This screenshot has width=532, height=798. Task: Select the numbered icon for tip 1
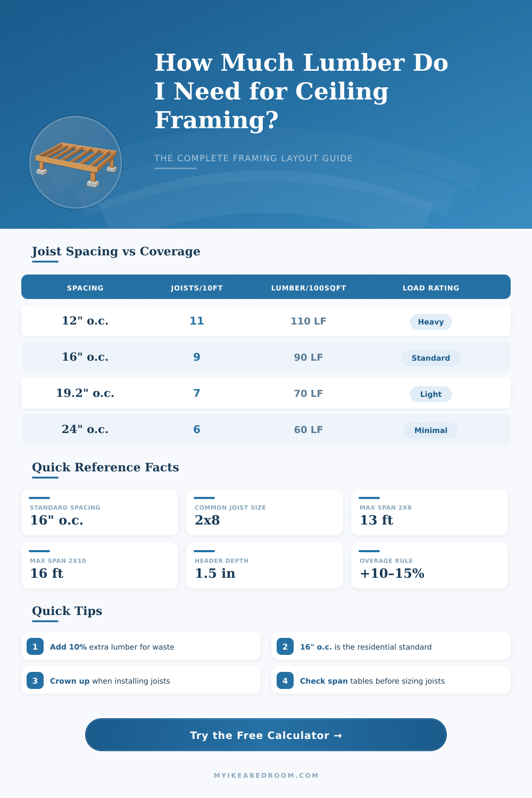(35, 646)
